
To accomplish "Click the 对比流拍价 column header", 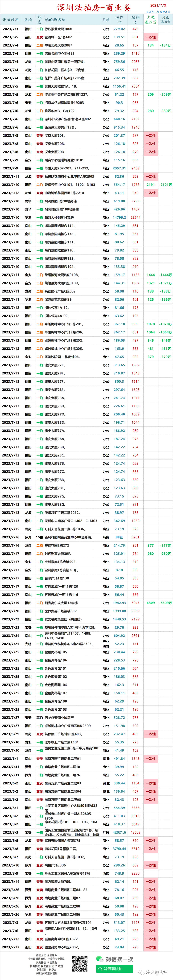I will coord(165,20).
